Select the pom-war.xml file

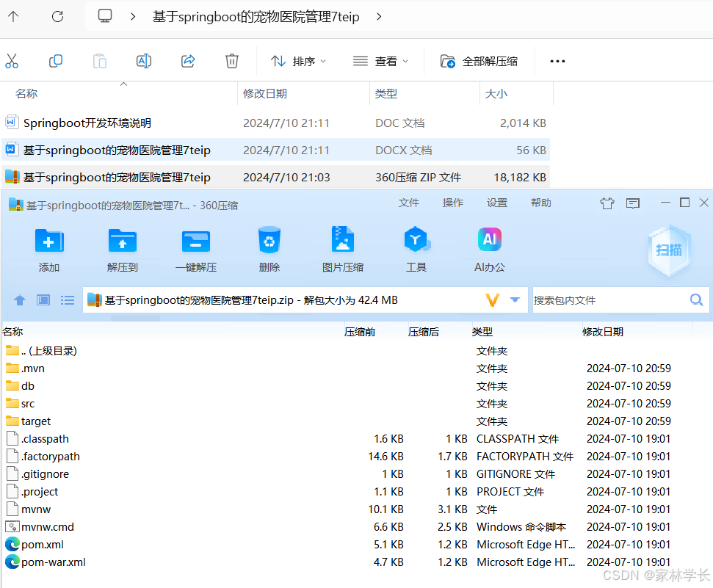click(46, 562)
